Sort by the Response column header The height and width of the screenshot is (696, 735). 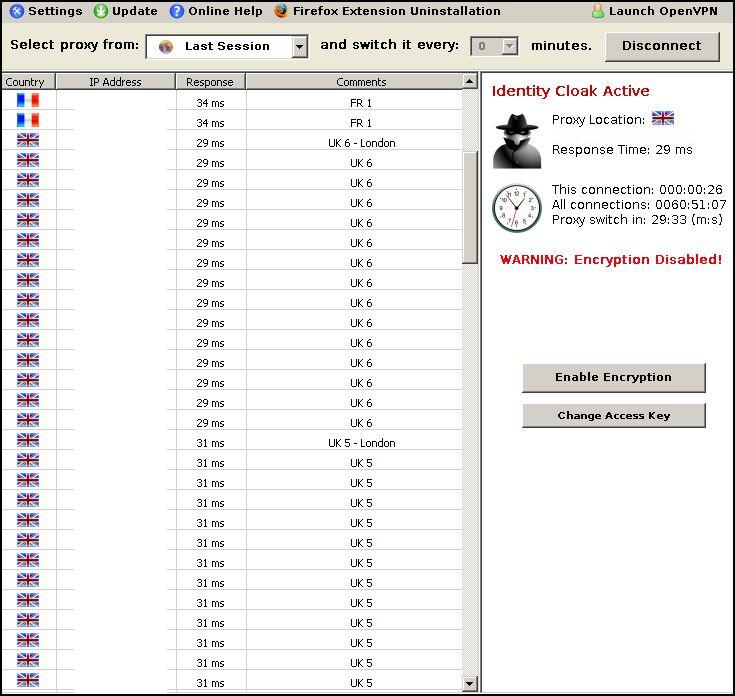tap(210, 82)
